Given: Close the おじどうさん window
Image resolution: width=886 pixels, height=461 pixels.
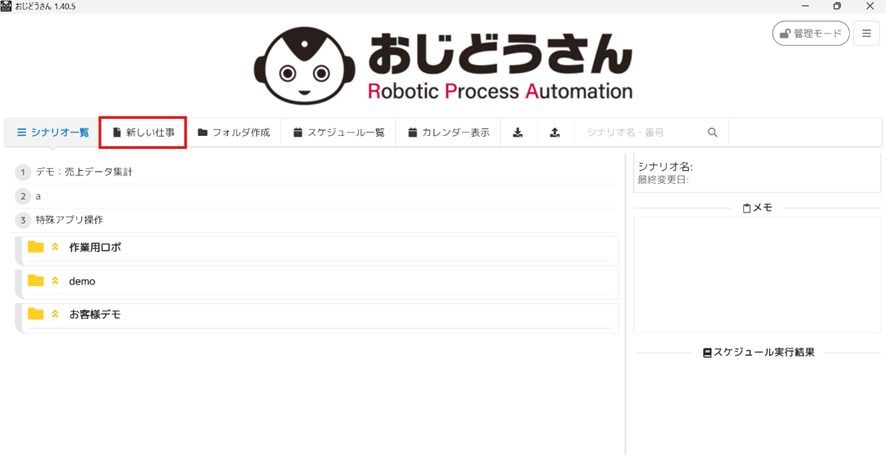Looking at the screenshot, I should point(870,6).
